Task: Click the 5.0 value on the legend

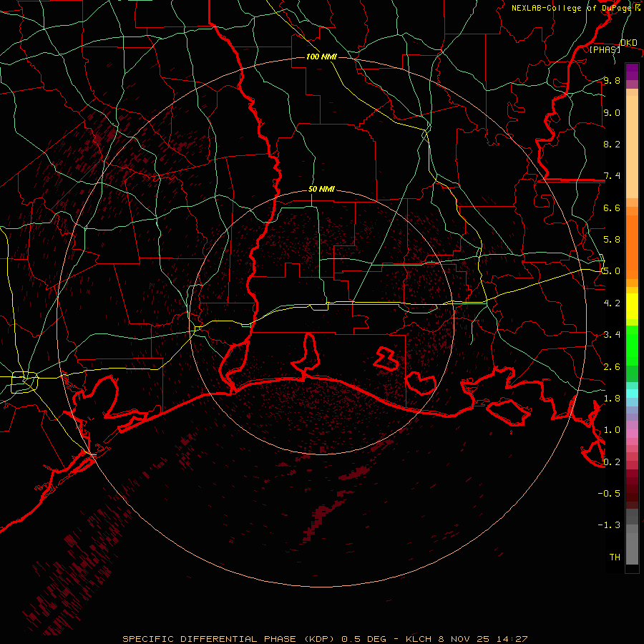Action: (x=612, y=271)
